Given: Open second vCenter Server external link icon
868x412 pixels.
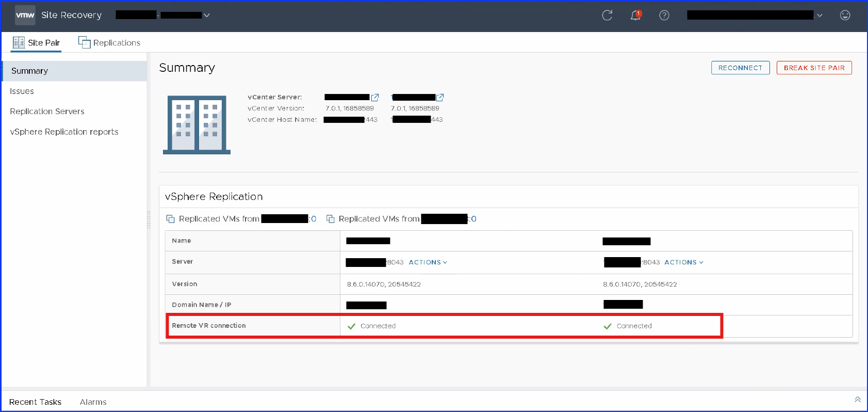Looking at the screenshot, I should click(x=440, y=98).
